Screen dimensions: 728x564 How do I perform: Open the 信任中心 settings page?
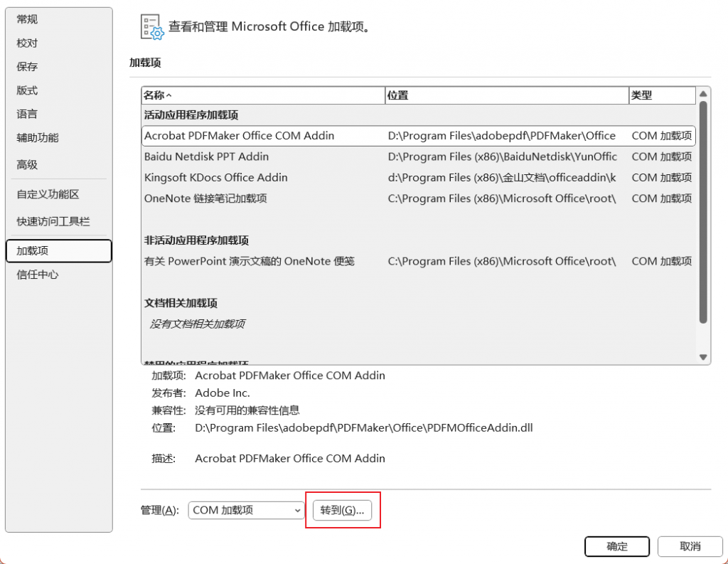pos(36,275)
